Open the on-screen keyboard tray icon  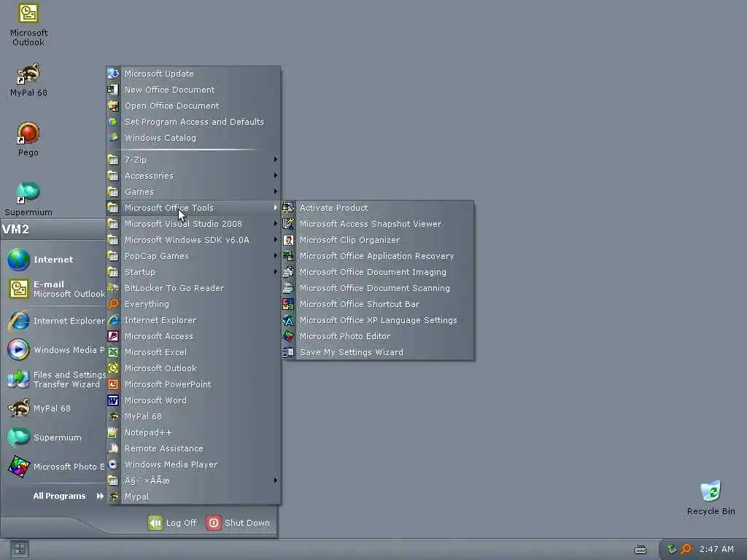coord(640,550)
